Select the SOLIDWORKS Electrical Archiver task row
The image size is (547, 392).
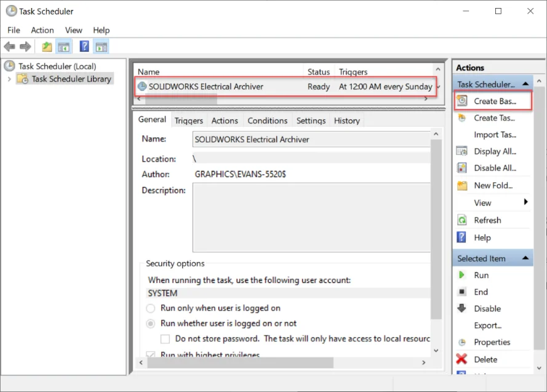(x=206, y=87)
